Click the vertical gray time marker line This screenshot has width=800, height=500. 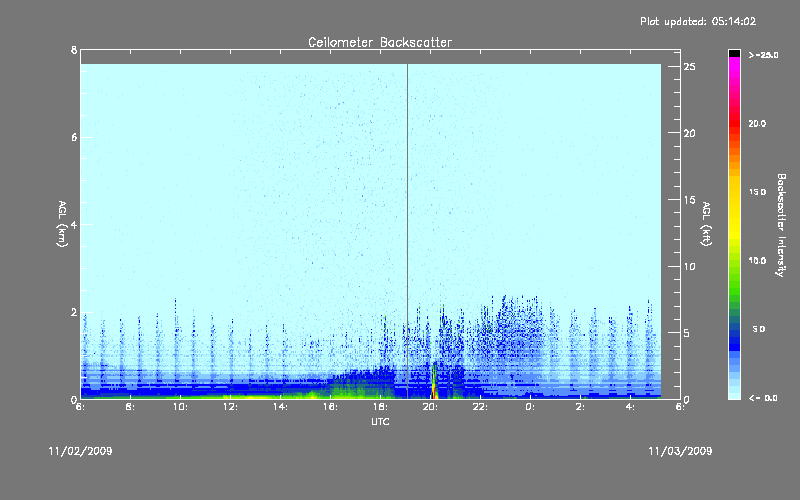[407, 231]
